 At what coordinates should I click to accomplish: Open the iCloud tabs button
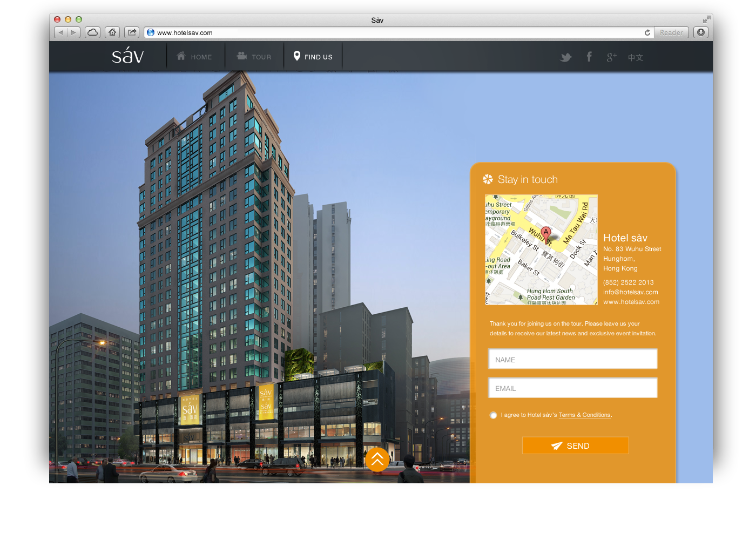click(x=92, y=32)
